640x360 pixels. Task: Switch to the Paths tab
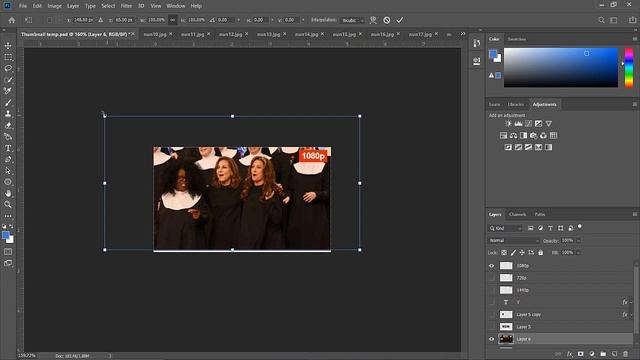(x=540, y=214)
